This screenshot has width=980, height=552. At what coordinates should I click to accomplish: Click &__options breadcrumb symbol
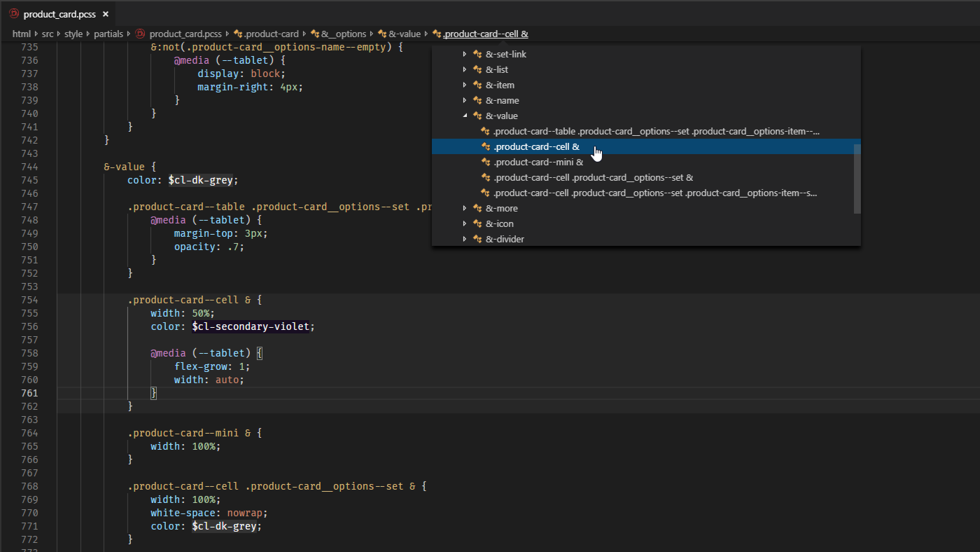[x=344, y=34]
